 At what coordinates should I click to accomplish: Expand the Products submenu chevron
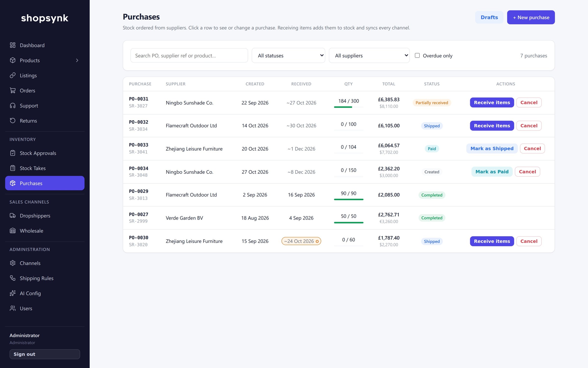[77, 60]
